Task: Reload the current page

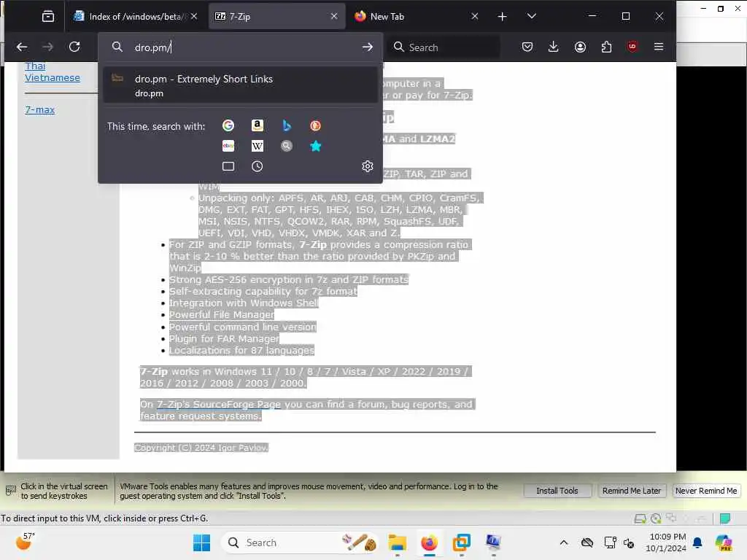Action: [74, 47]
